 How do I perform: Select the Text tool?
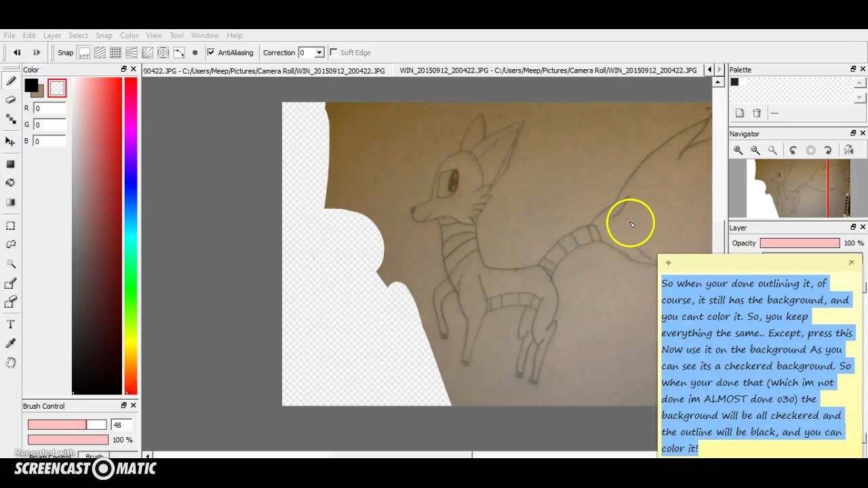pos(11,325)
